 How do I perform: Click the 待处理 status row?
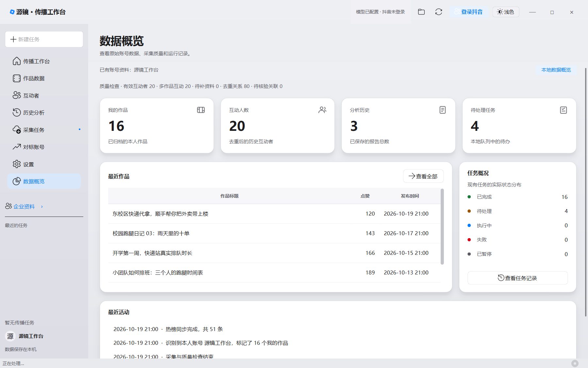517,211
